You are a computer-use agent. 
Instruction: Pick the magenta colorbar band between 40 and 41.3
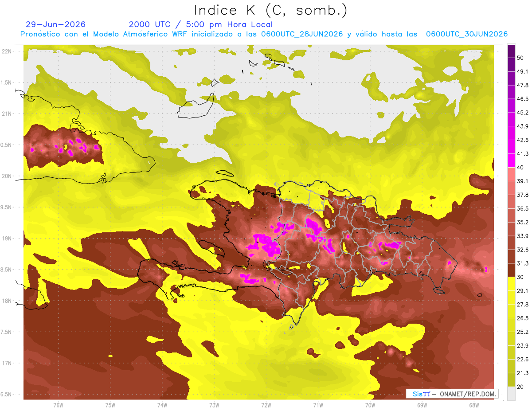[x=511, y=160]
